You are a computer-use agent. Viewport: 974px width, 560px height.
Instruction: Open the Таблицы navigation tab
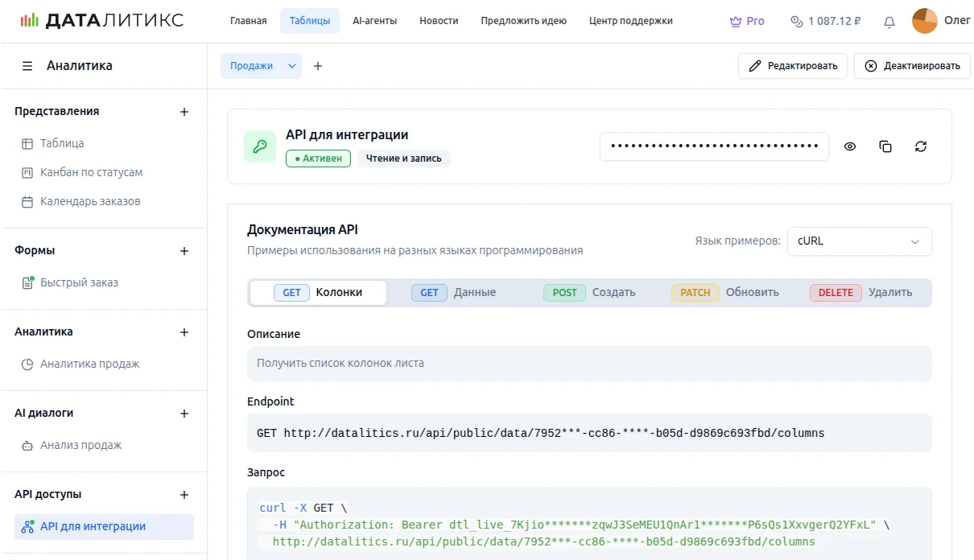click(310, 21)
